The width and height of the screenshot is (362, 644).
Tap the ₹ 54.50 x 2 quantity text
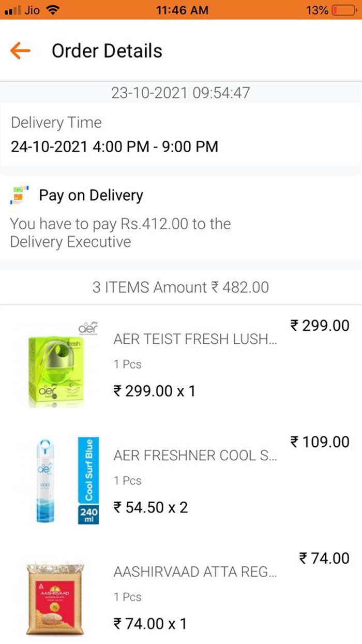150,507
